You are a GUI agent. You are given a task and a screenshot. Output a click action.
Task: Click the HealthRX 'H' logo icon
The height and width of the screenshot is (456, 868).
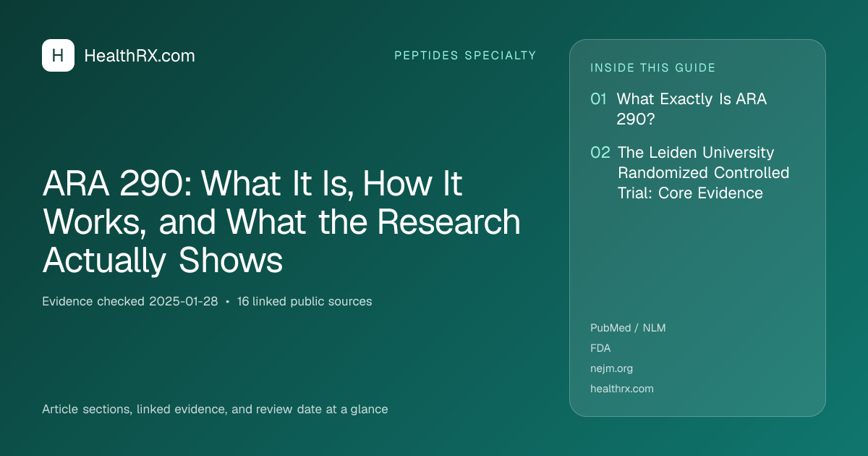click(x=58, y=56)
